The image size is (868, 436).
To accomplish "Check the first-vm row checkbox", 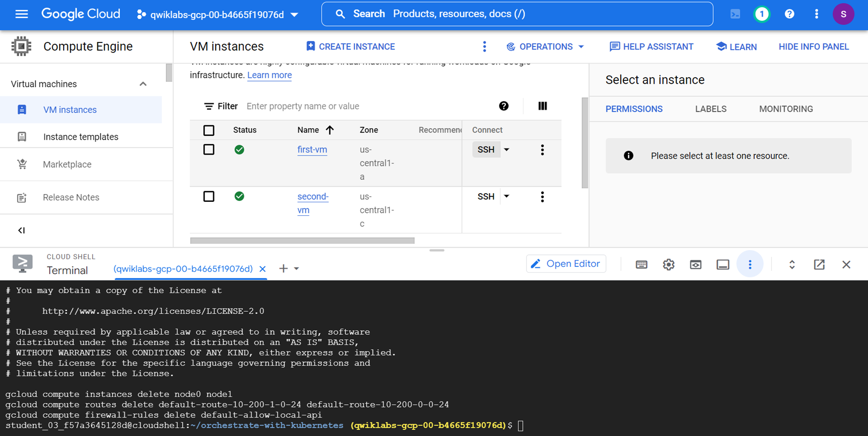I will (x=209, y=150).
